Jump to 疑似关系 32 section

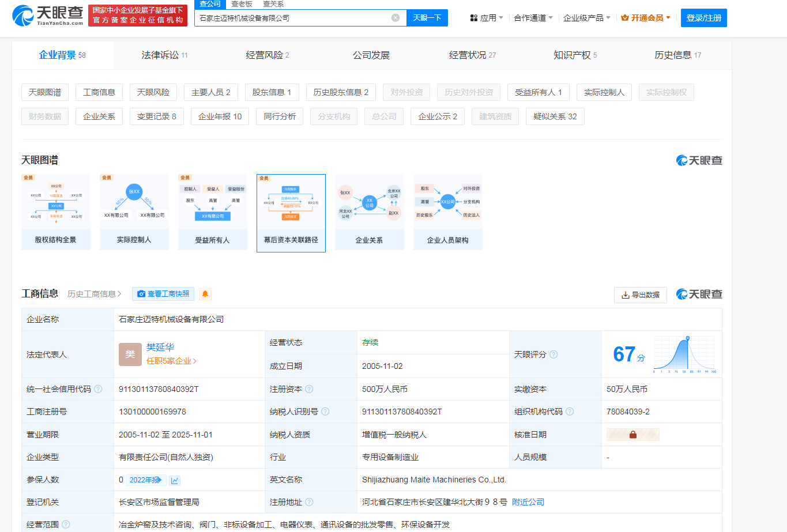[555, 116]
